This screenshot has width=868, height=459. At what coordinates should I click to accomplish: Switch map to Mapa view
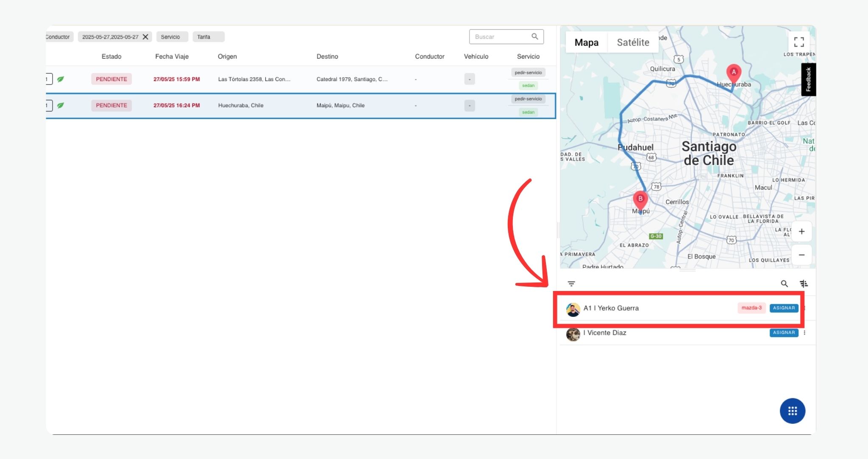point(587,42)
